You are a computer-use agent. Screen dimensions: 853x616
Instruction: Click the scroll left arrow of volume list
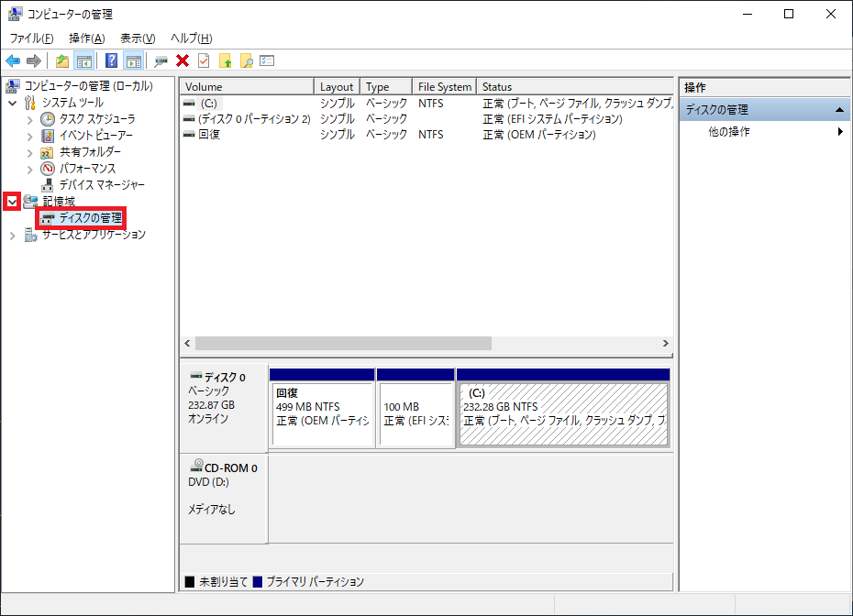188,344
